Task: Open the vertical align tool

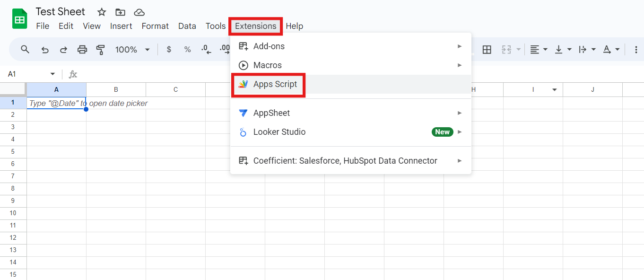Action: pyautogui.click(x=559, y=49)
